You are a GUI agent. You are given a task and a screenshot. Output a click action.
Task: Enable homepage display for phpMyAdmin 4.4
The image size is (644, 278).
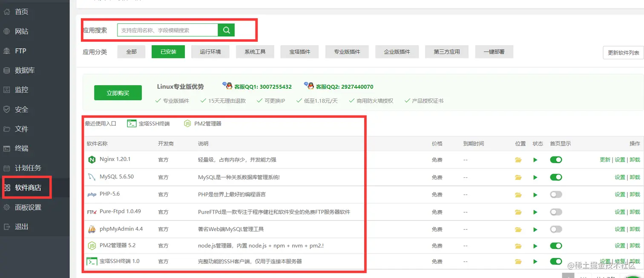[x=556, y=229]
